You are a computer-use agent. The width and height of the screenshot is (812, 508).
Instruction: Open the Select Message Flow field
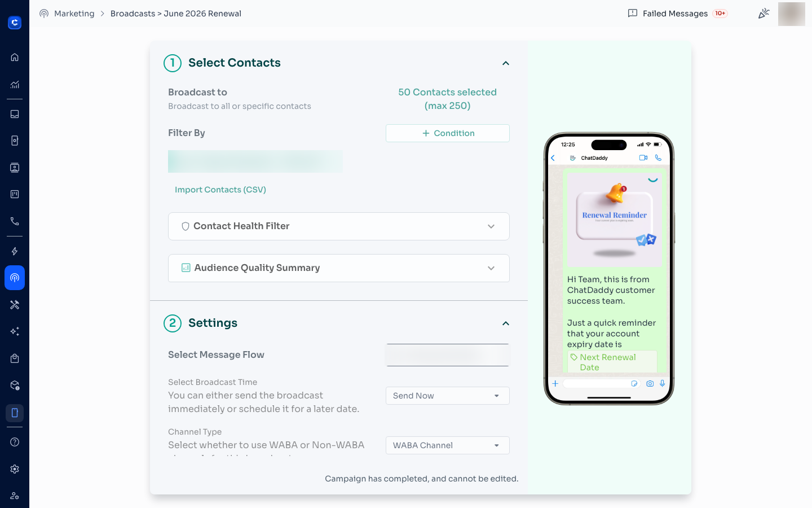pyautogui.click(x=448, y=355)
